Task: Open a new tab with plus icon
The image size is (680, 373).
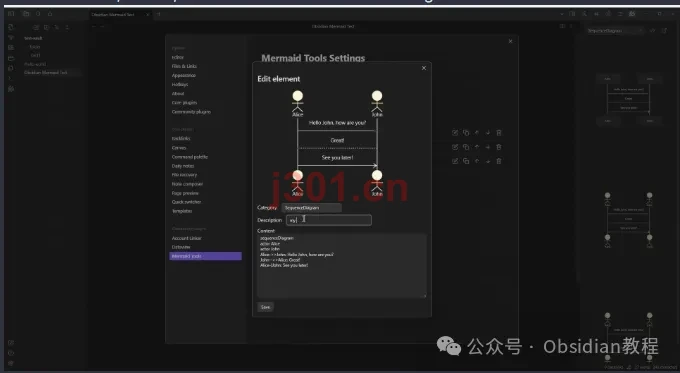Action: (159, 15)
